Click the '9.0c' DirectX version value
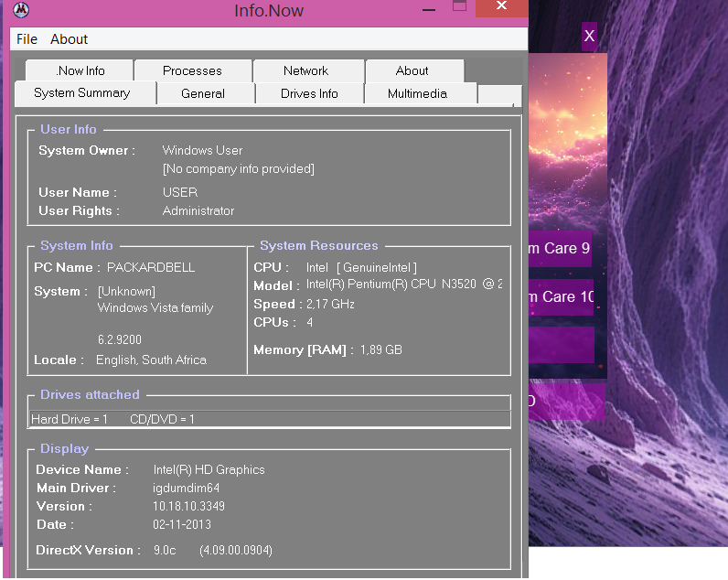728x580 pixels. point(165,551)
